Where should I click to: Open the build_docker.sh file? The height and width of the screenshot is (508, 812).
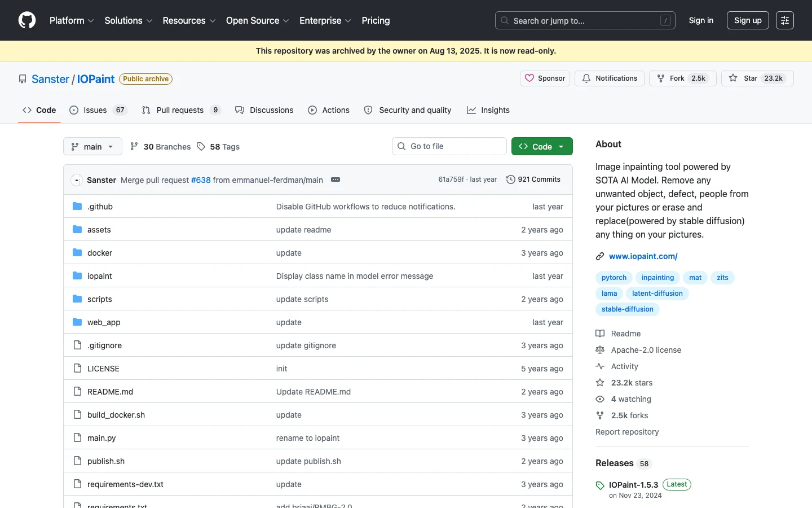click(x=116, y=415)
